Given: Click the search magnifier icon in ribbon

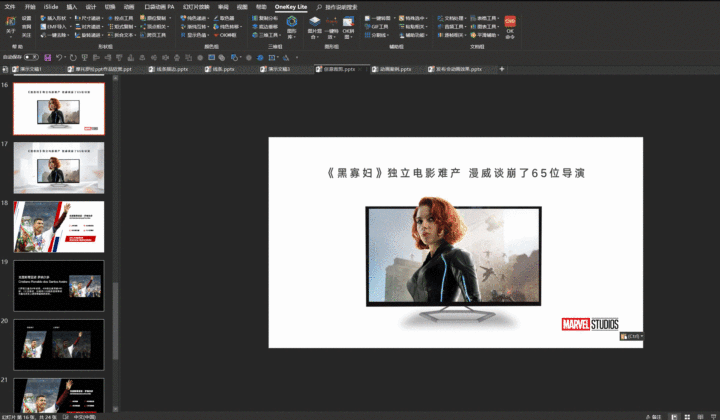Looking at the screenshot, I should [319, 7].
